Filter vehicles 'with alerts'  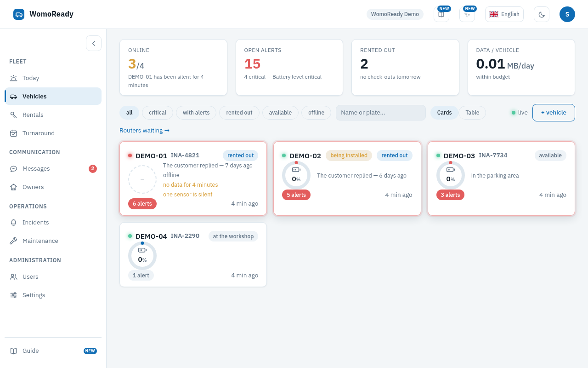tap(196, 113)
